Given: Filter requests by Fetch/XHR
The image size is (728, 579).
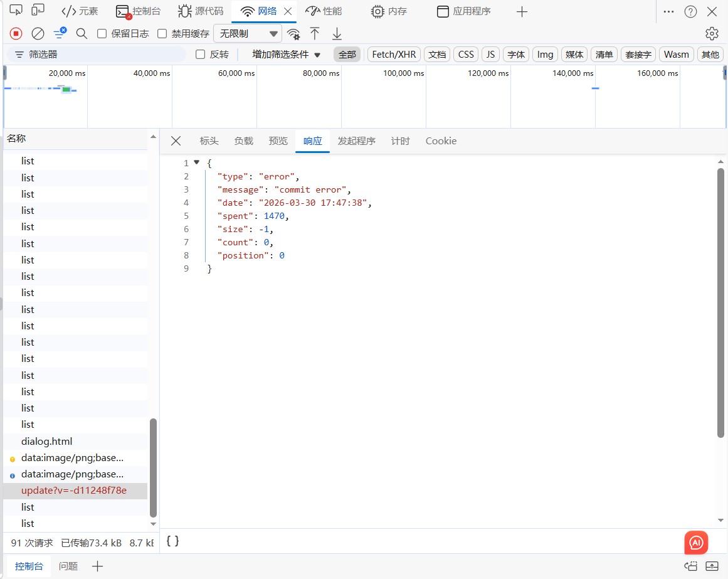Looking at the screenshot, I should [x=394, y=55].
